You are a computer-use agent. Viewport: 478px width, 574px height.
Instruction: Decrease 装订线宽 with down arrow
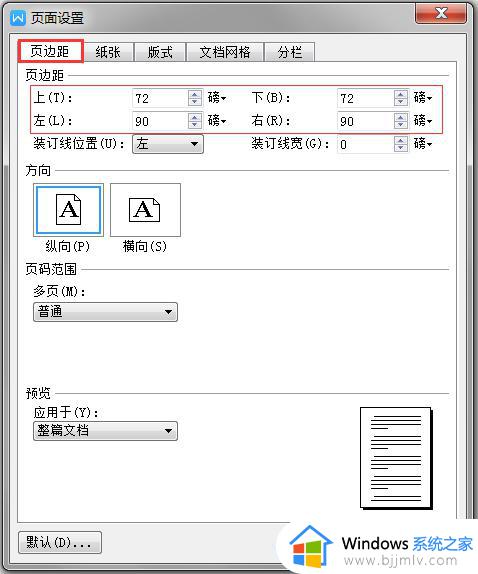[x=401, y=148]
